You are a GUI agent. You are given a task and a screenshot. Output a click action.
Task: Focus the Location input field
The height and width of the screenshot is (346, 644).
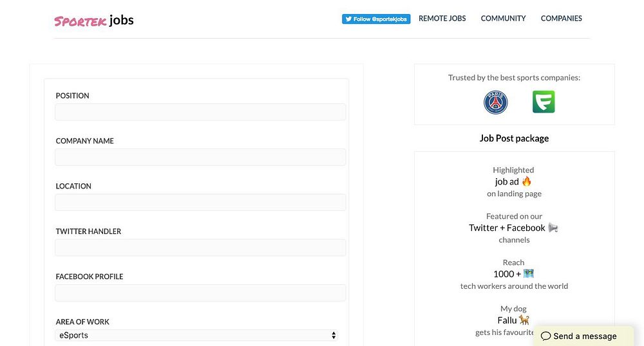click(x=200, y=203)
